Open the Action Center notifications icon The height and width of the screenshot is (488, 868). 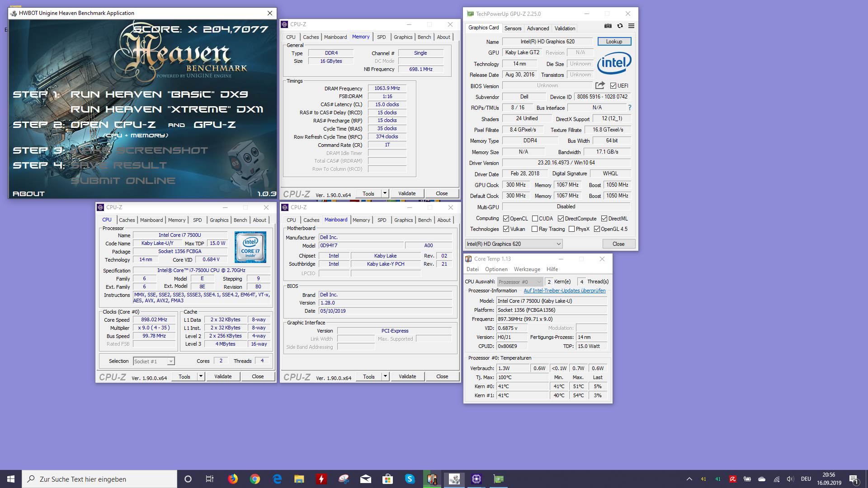point(854,479)
